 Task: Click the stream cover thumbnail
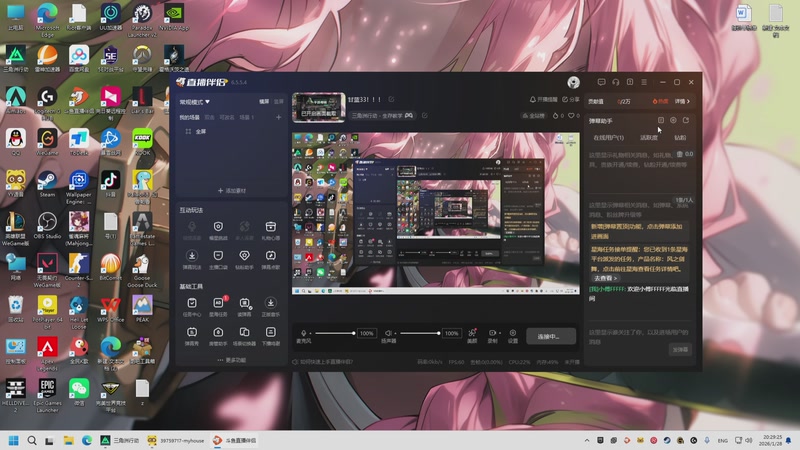click(318, 107)
